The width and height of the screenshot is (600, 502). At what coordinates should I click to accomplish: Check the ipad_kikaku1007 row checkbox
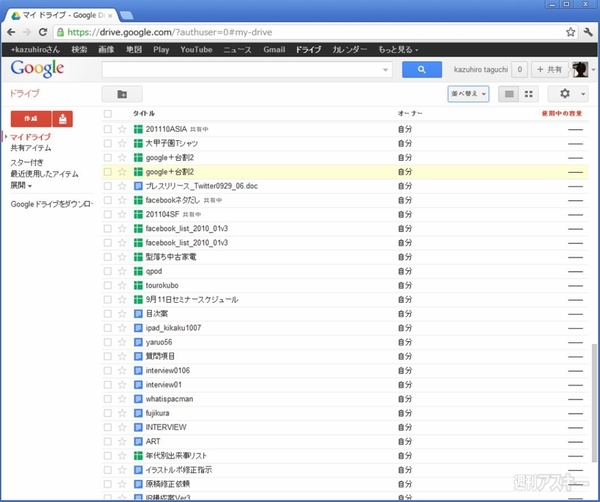point(108,328)
